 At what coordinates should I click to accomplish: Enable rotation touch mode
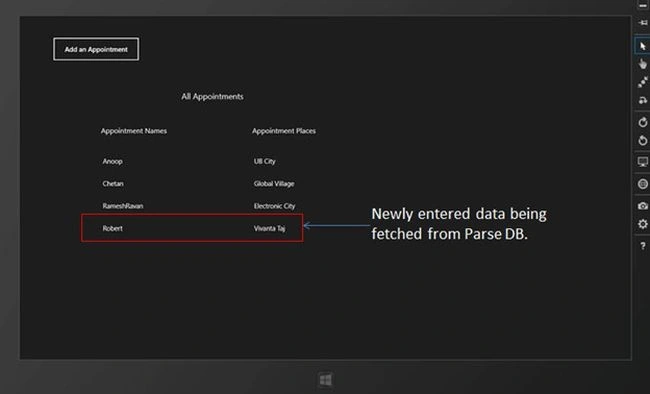(x=643, y=100)
